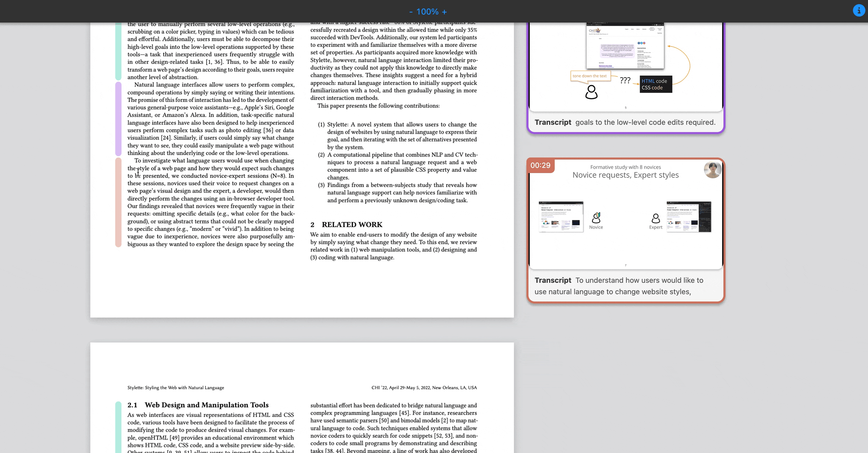Click the Novice requests, Expert styles slide thumbnail
This screenshot has height=453, width=868.
coord(625,214)
